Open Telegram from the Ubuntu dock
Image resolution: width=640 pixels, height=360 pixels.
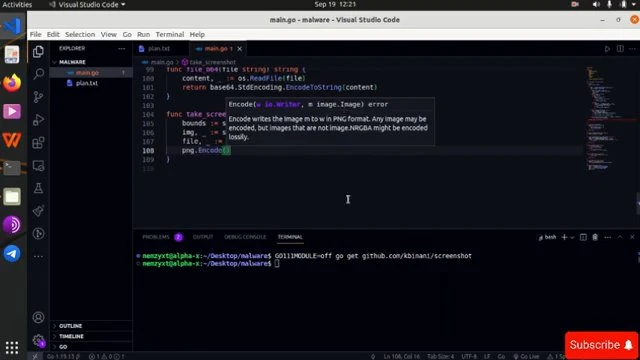[x=12, y=253]
